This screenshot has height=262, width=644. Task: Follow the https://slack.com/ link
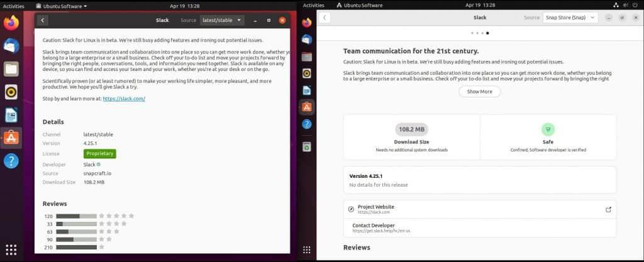[x=124, y=99]
